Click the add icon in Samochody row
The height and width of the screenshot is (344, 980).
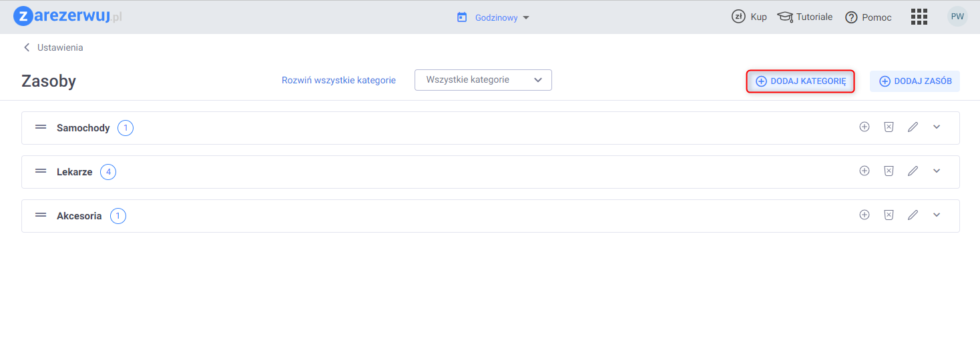(865, 127)
